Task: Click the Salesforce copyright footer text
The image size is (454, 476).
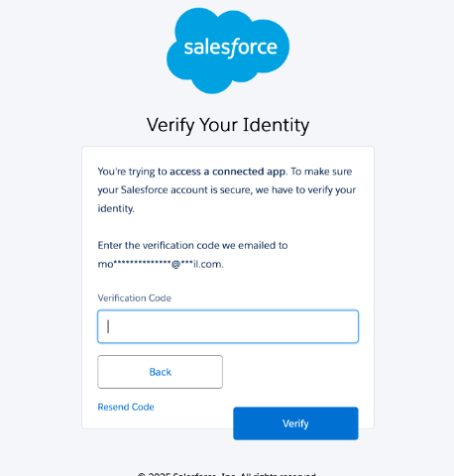Action: [x=227, y=474]
